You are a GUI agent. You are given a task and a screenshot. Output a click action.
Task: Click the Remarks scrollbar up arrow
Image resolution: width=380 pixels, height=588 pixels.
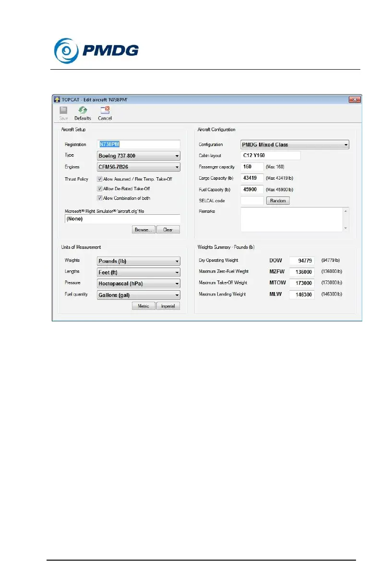[345, 211]
